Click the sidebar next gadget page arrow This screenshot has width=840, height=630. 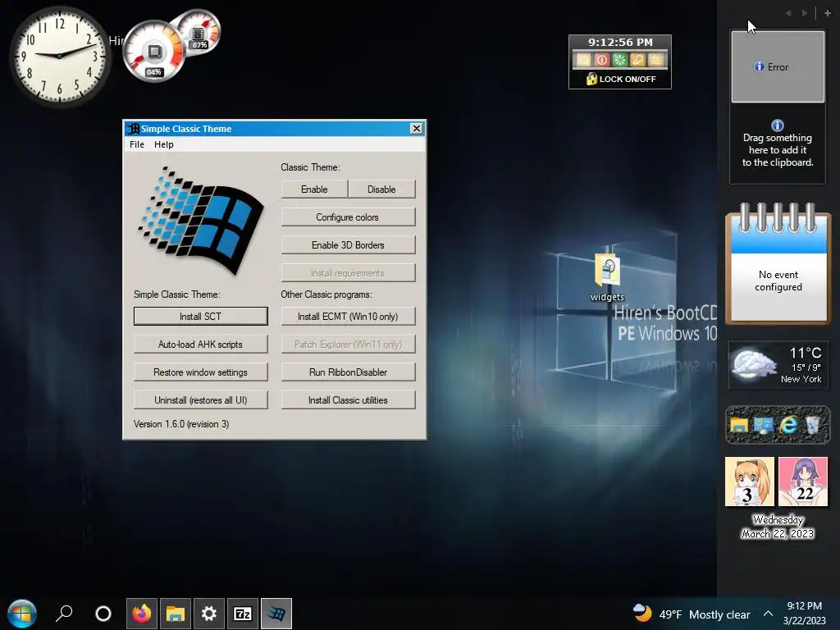click(x=804, y=13)
